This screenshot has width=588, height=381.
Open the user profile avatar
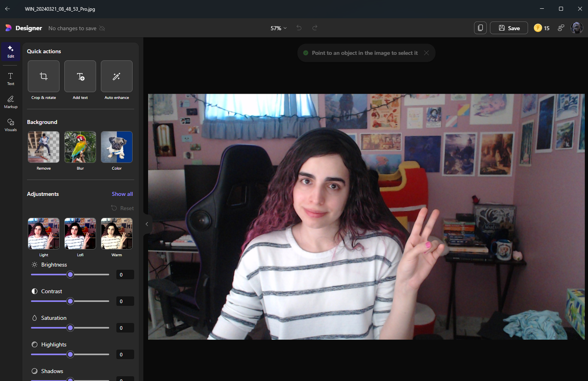pyautogui.click(x=577, y=28)
